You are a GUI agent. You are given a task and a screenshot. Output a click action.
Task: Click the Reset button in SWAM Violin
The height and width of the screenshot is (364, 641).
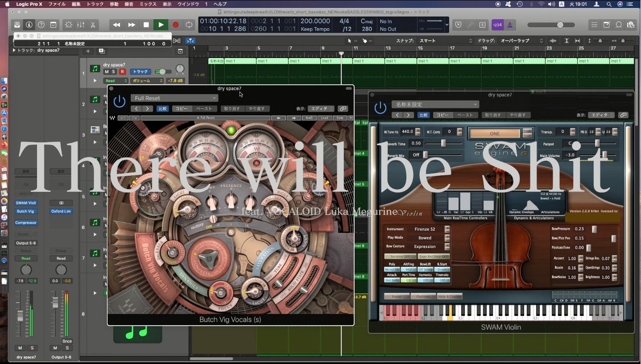[397, 296]
